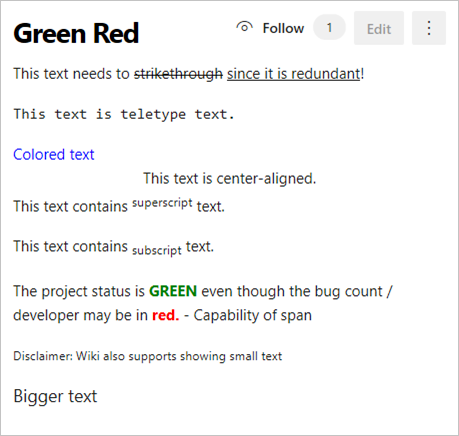459x436 pixels.
Task: Click the Edit button
Action: pyautogui.click(x=379, y=28)
